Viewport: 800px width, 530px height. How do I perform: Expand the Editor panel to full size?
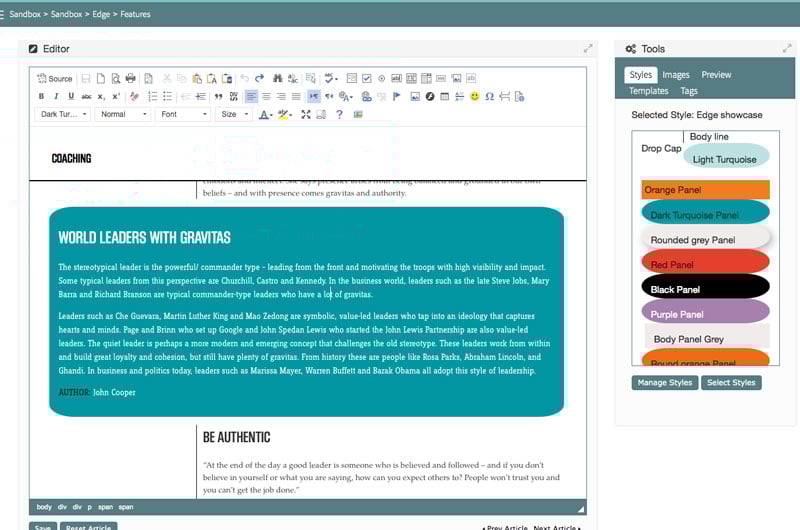point(588,48)
